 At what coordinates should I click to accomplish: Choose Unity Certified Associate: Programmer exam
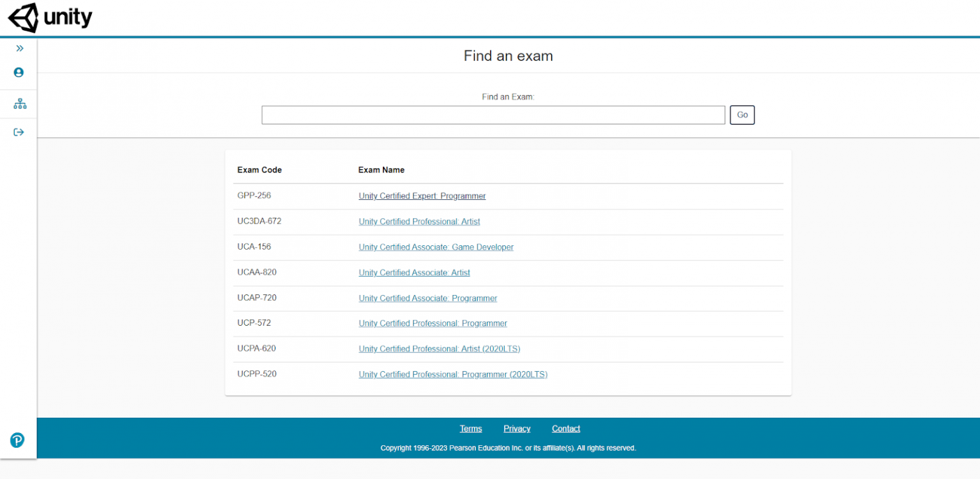tap(427, 298)
